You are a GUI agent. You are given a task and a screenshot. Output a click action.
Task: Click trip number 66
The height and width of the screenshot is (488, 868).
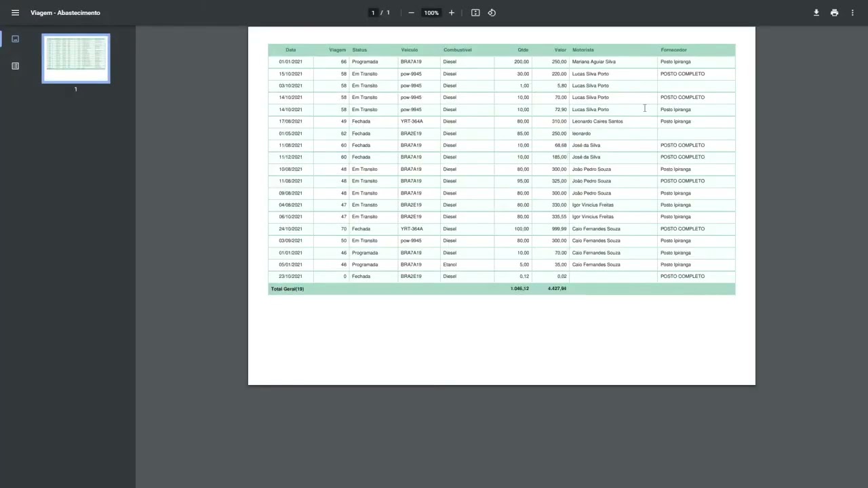(x=344, y=62)
